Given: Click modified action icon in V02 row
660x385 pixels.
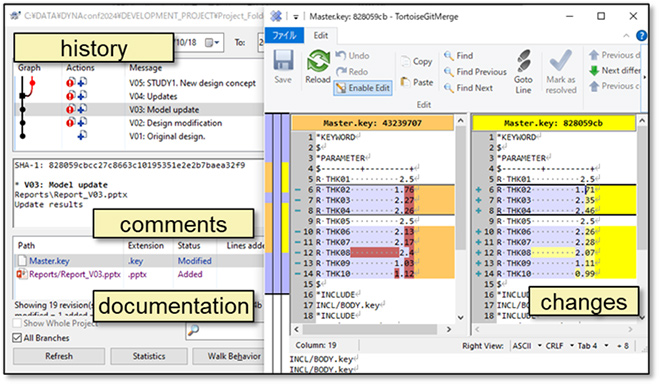Looking at the screenshot, I should pyautogui.click(x=70, y=122).
